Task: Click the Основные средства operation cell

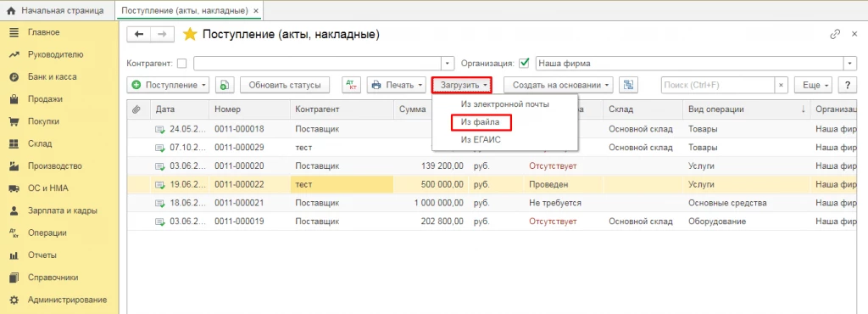Action: pyautogui.click(x=746, y=203)
